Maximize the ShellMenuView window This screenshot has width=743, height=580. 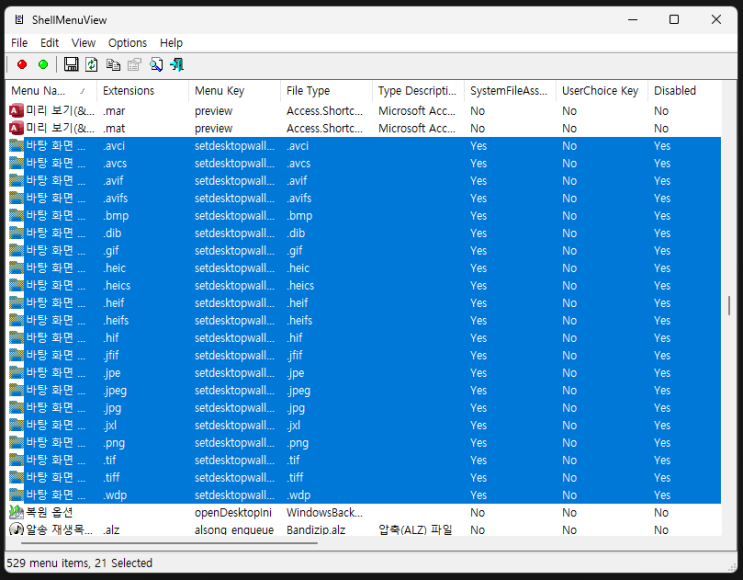[674, 19]
